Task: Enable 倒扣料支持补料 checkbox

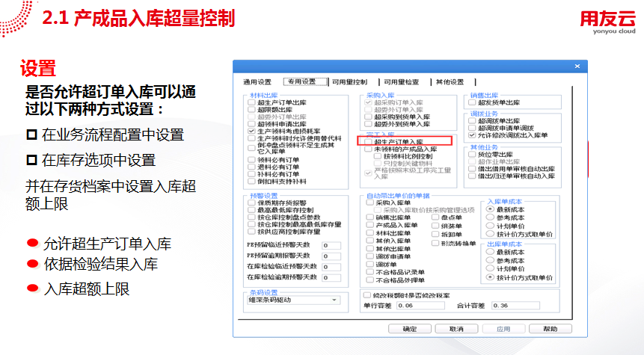Action: [x=252, y=182]
